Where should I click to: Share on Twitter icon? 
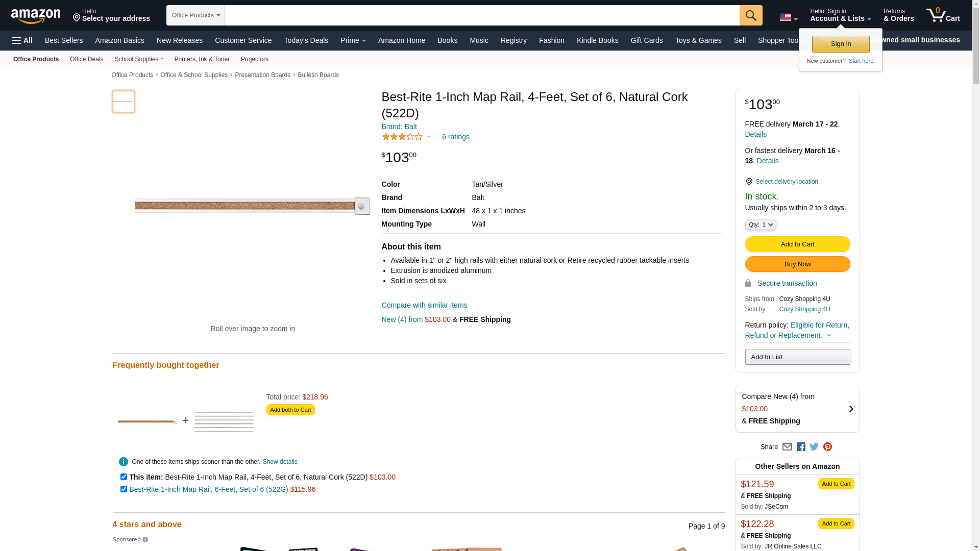pos(814,447)
